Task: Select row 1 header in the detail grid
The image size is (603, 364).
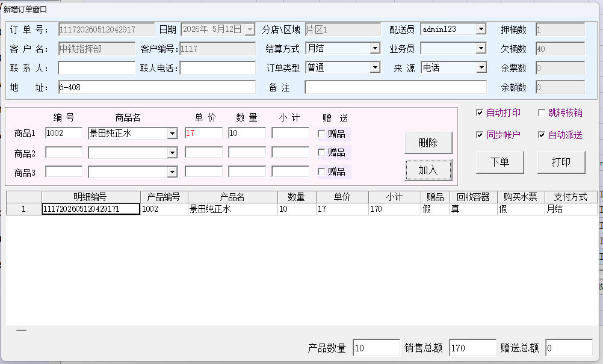Action: pos(24,209)
